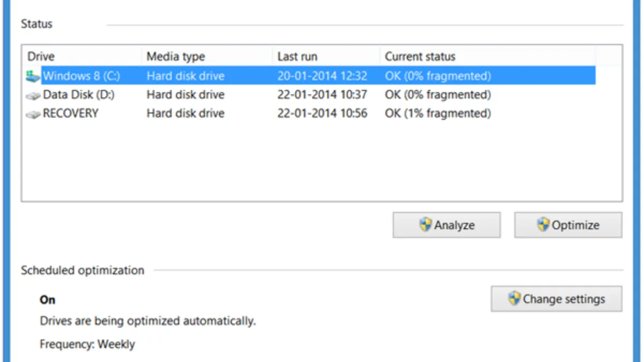Image resolution: width=644 pixels, height=362 pixels.
Task: Click the shield icon on Analyze
Action: 426,225
